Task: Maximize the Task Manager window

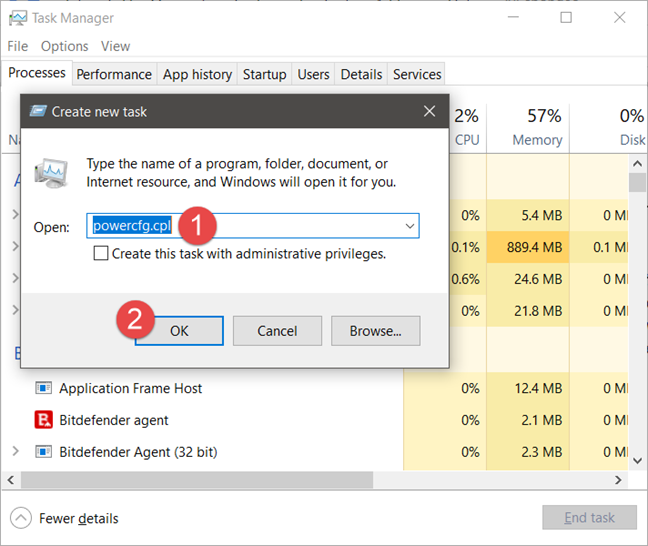Action: tap(566, 18)
